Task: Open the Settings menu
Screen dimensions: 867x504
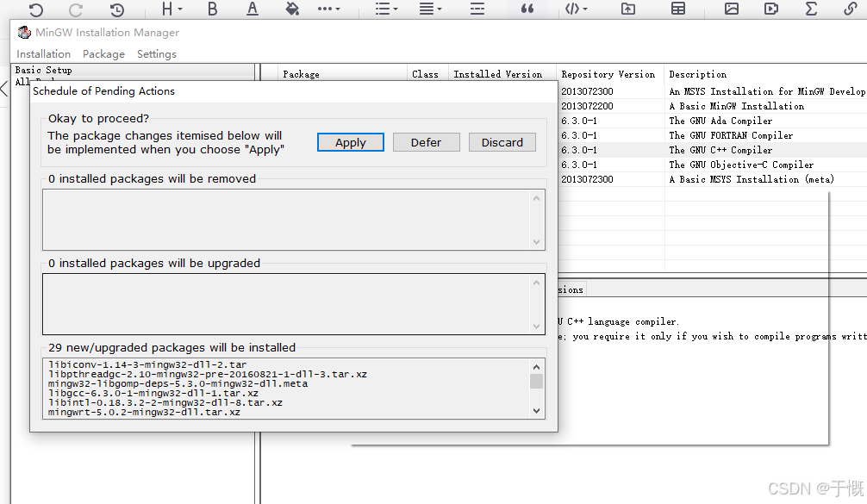Action: click(157, 53)
